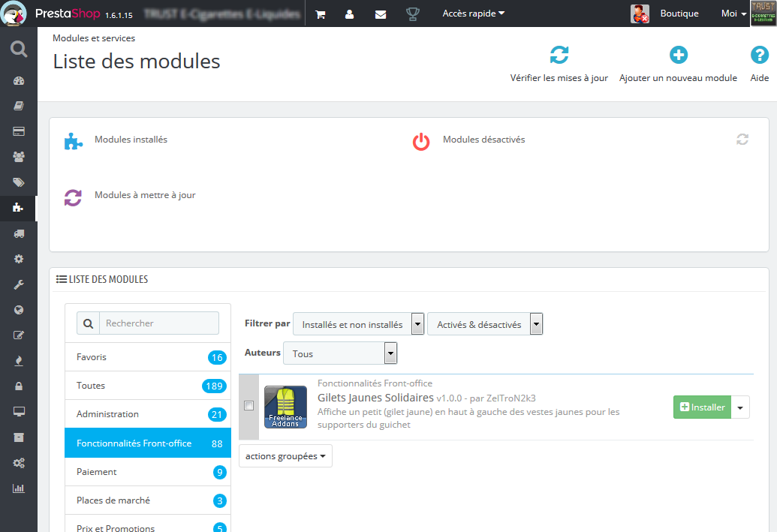
Task: Click the shop logo thumbnail at top right
Action: [763, 13]
